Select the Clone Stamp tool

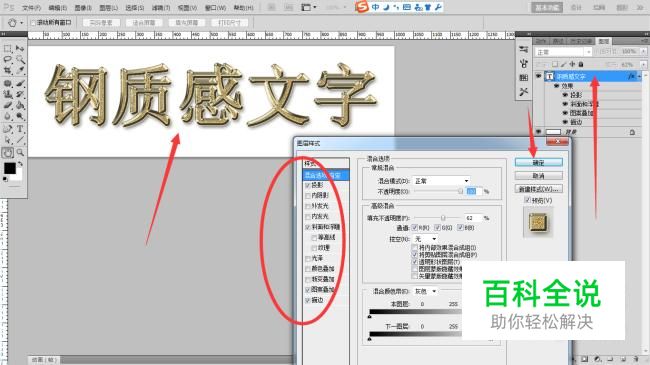[x=7, y=94]
